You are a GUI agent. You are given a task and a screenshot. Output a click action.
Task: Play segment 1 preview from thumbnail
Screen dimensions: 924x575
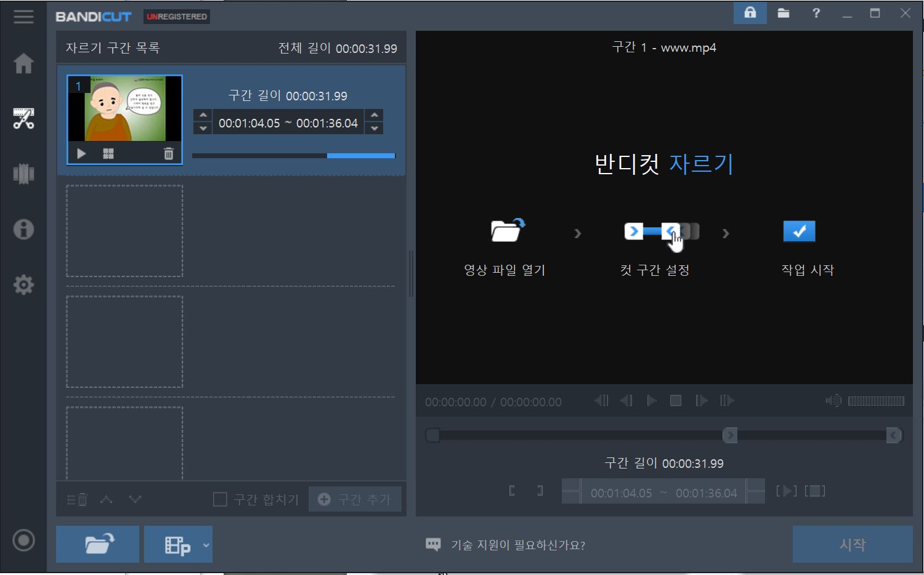point(81,154)
